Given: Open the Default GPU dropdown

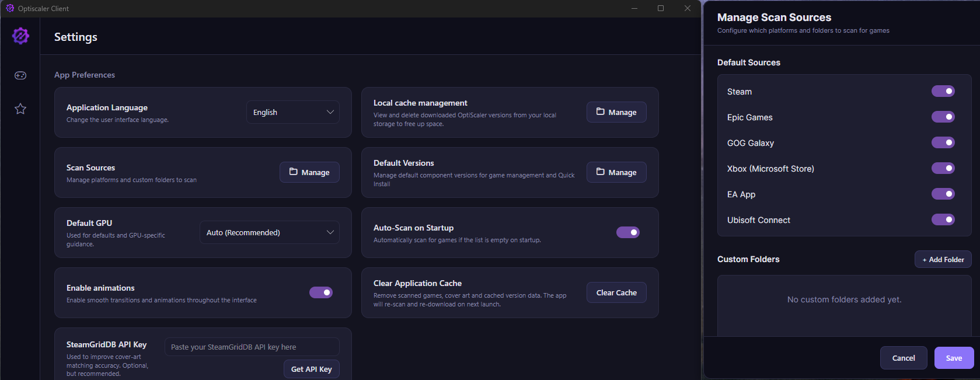Looking at the screenshot, I should pos(270,232).
